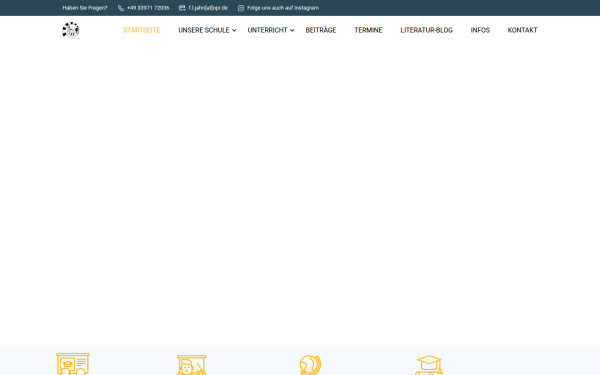This screenshot has height=375, width=600.
Task: Click the phone icon in top bar
Action: (121, 8)
